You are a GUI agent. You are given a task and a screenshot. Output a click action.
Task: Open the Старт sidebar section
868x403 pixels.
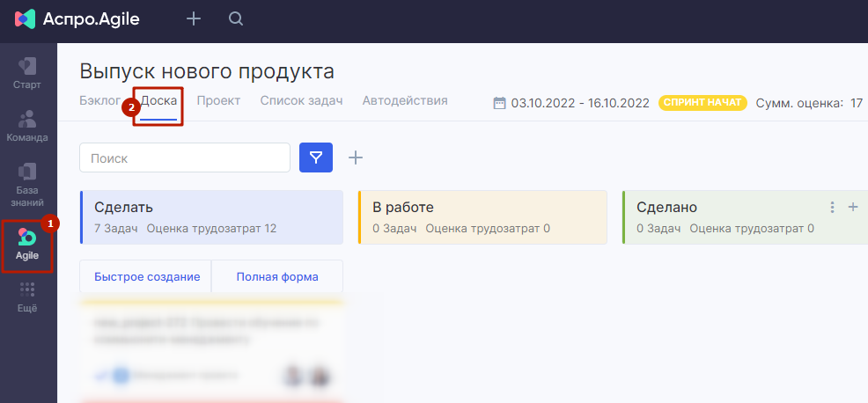click(27, 73)
